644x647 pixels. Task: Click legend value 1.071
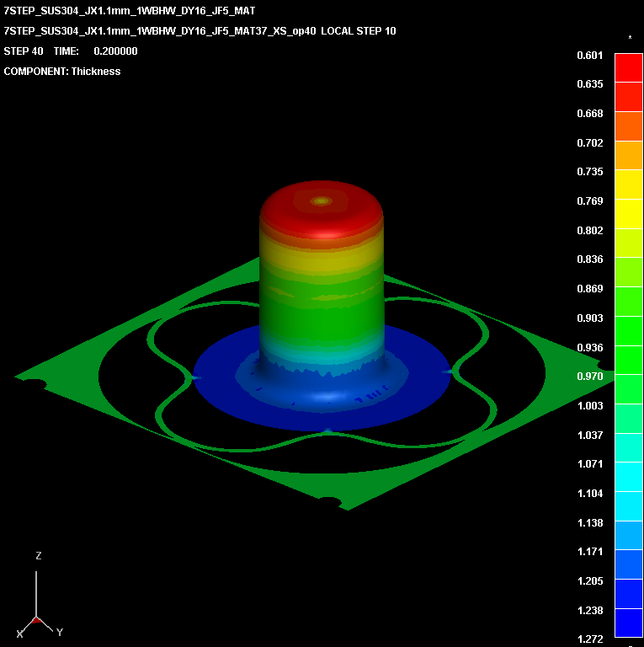pyautogui.click(x=589, y=464)
